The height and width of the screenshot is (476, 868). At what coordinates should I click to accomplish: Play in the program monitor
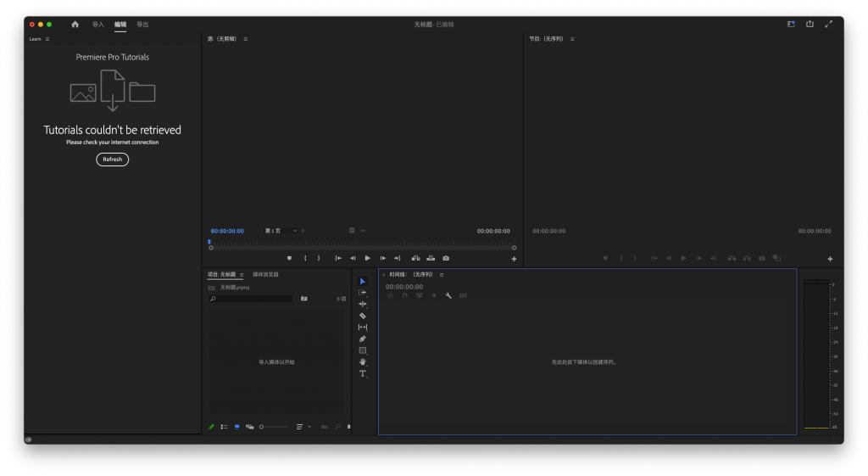pos(684,258)
